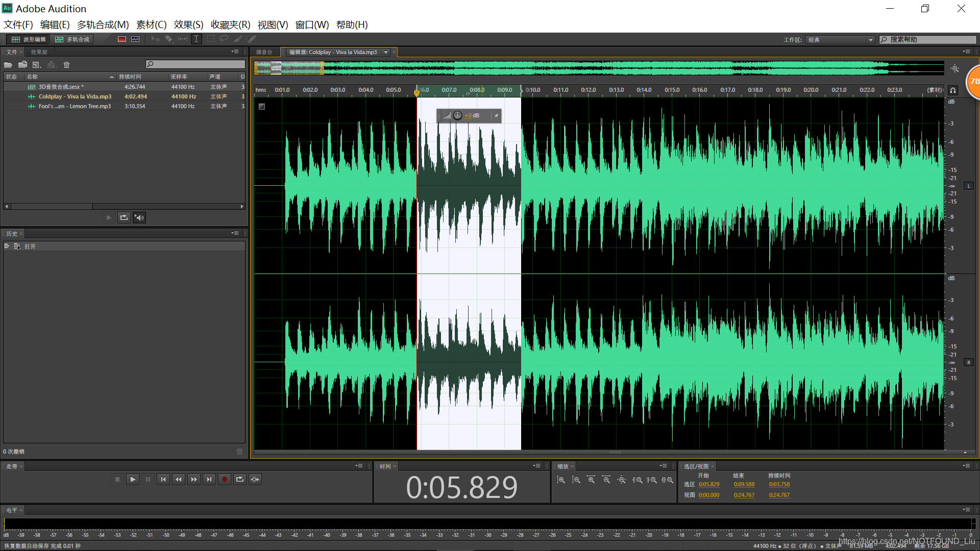Click the Open File folder icon
980x551 pixels.
[x=8, y=65]
